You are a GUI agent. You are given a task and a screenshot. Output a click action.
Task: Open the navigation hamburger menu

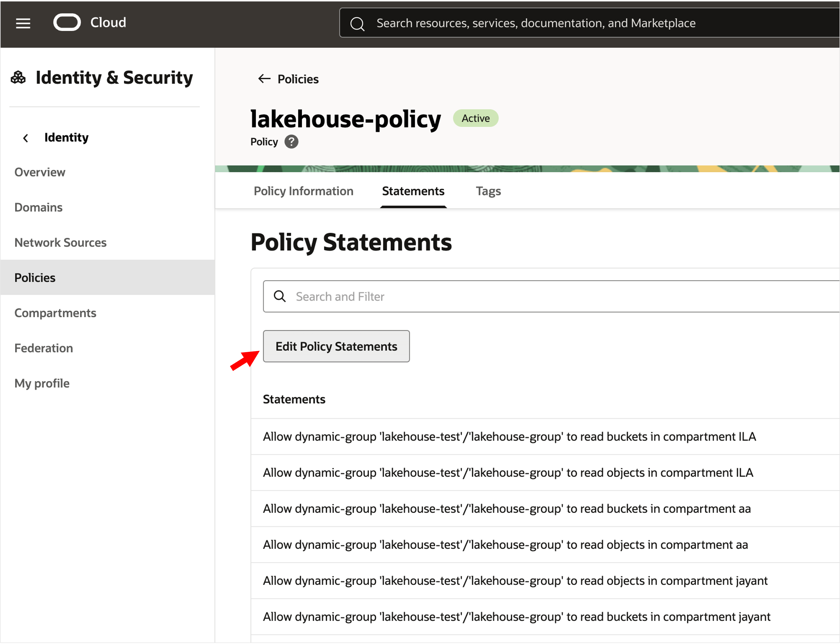point(23,23)
